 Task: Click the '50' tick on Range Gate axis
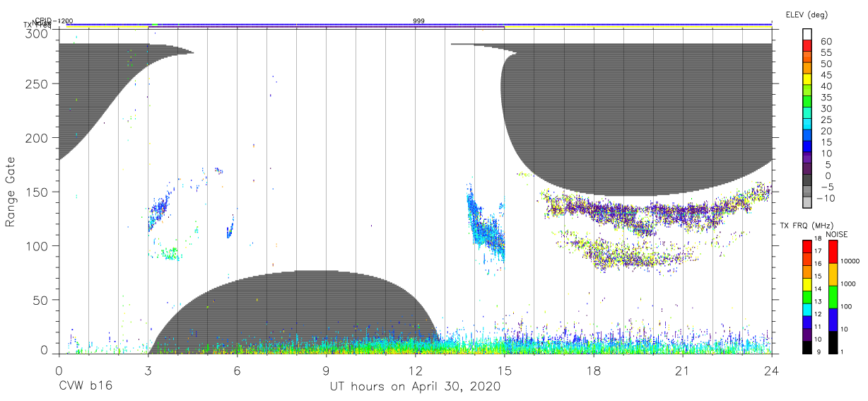41,301
